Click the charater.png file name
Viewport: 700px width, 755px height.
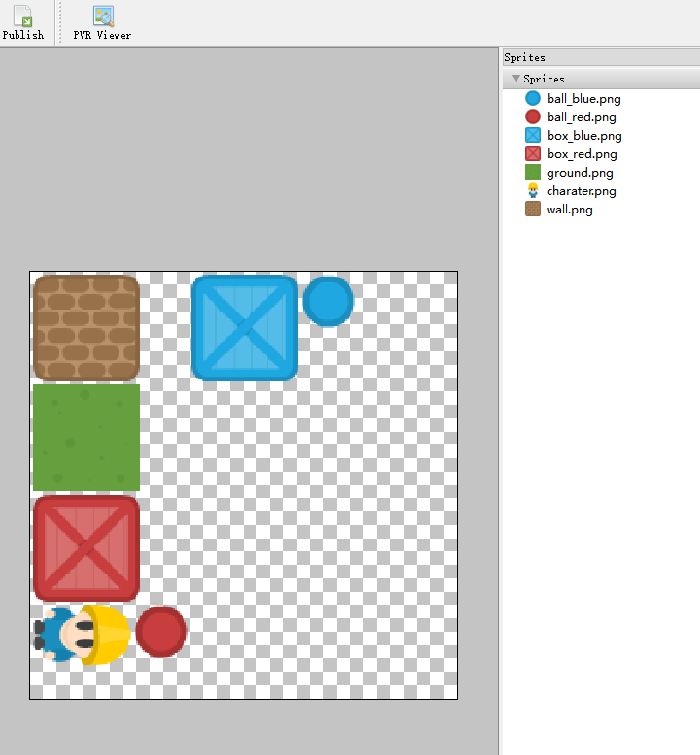click(581, 191)
